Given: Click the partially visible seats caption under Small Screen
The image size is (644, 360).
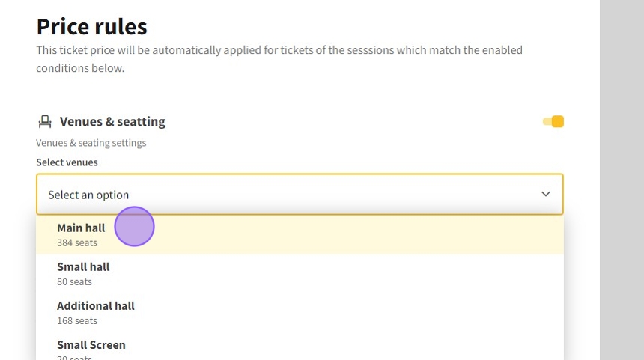Looking at the screenshot, I should [74, 357].
